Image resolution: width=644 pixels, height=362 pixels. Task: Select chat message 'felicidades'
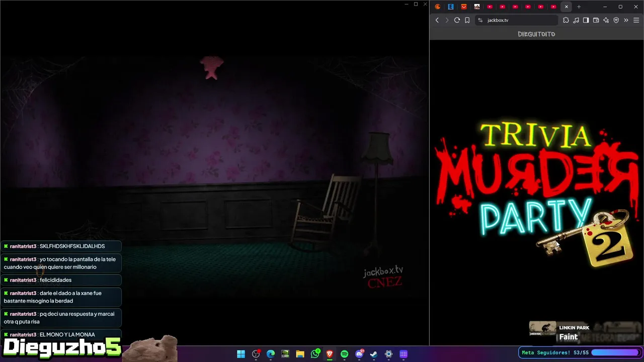[x=61, y=280]
